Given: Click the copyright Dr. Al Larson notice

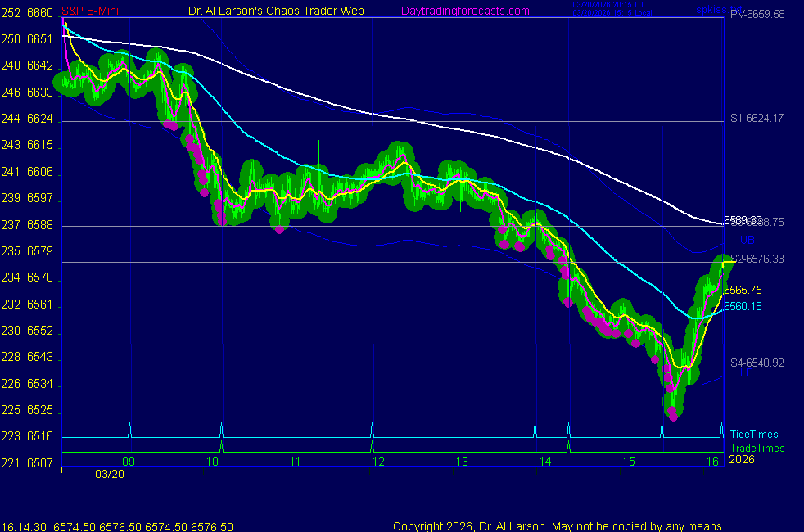Looking at the screenshot, I should coord(558,526).
